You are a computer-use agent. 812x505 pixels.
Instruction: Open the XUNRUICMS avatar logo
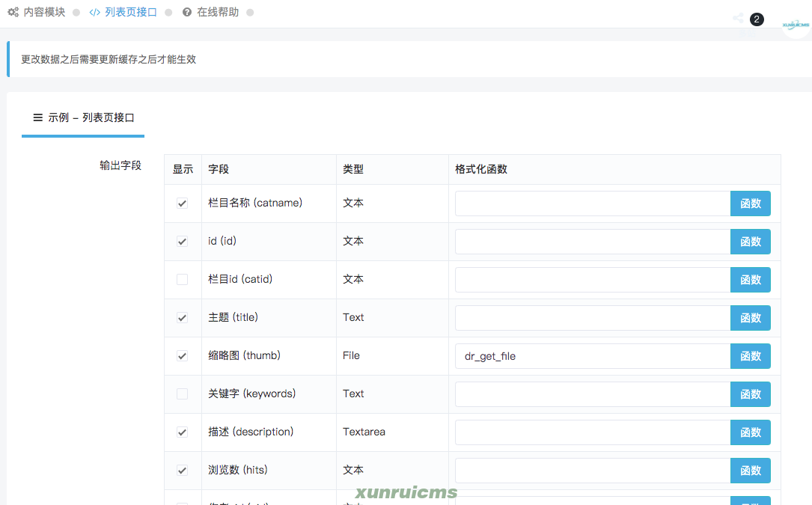coord(796,24)
